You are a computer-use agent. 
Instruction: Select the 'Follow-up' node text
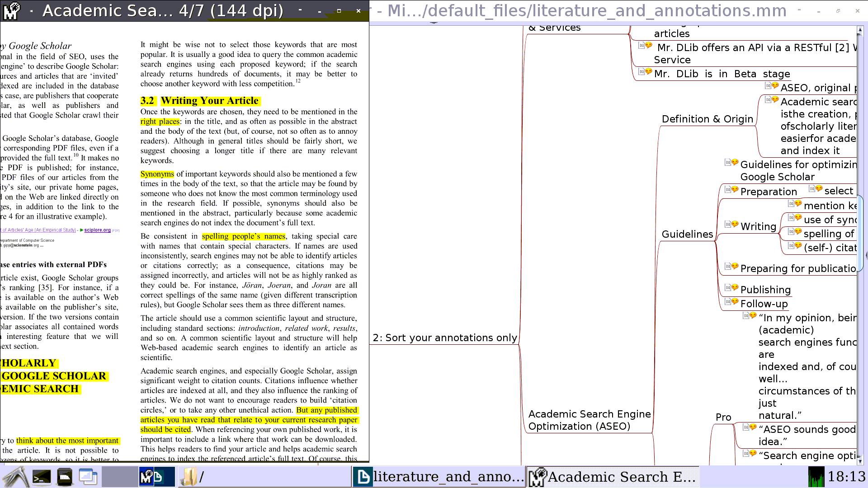(x=764, y=304)
